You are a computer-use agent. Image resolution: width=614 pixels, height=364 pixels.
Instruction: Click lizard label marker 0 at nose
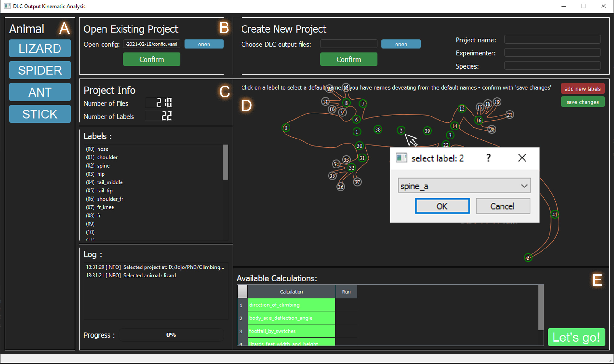point(286,128)
